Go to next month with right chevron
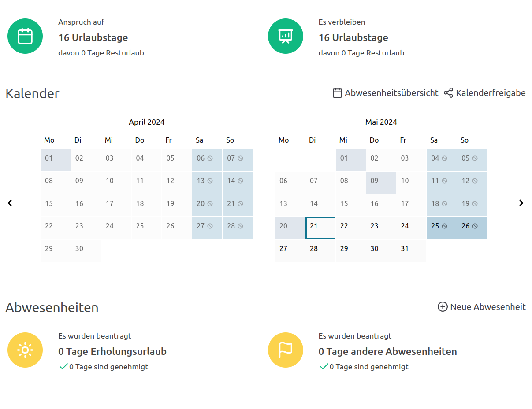This screenshot has width=532, height=409. point(521,203)
